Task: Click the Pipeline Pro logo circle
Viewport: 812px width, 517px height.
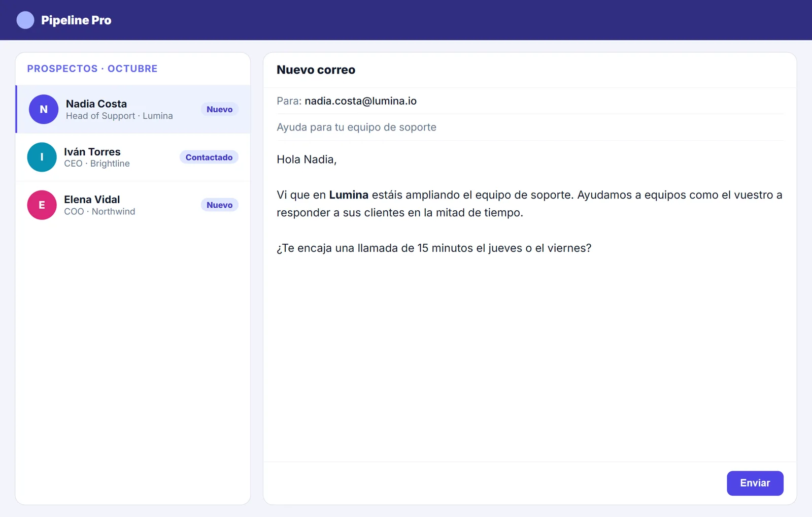Action: [25, 20]
